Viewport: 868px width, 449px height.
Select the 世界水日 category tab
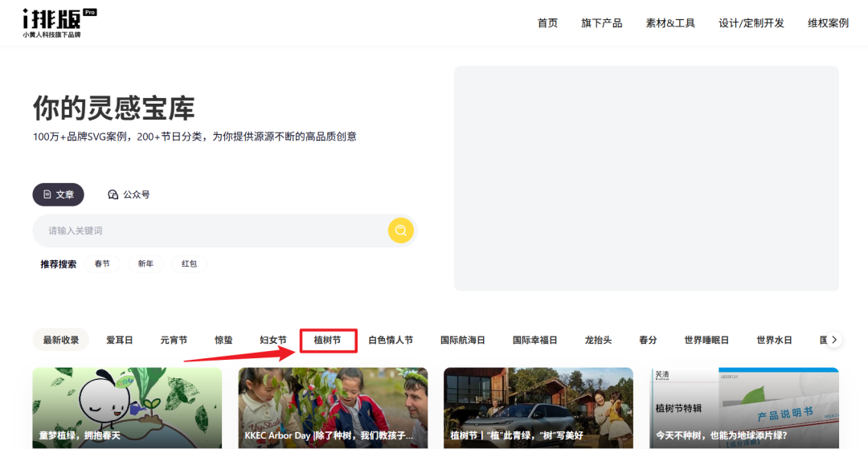coord(774,340)
